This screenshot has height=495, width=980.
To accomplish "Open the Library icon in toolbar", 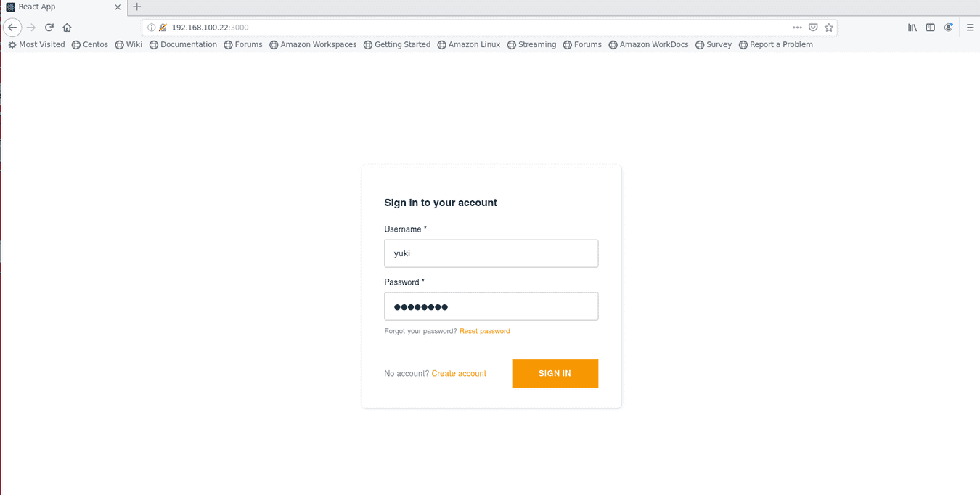I will pyautogui.click(x=912, y=28).
